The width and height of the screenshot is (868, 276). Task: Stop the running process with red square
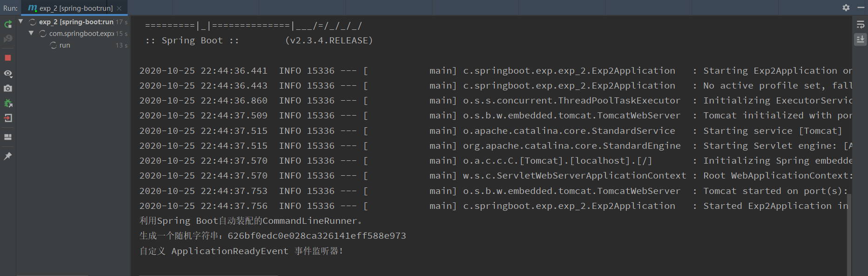pyautogui.click(x=8, y=58)
